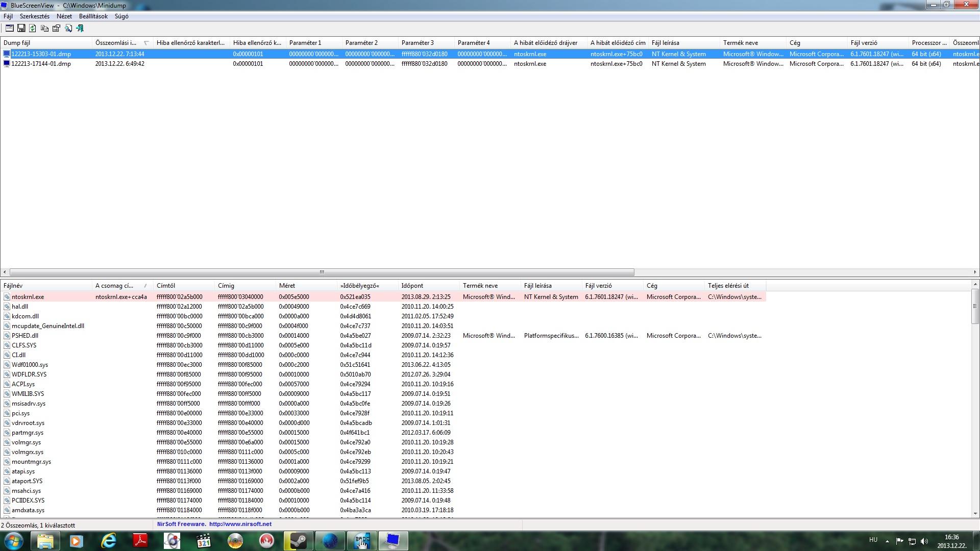Open the Súgó menu

[x=121, y=16]
